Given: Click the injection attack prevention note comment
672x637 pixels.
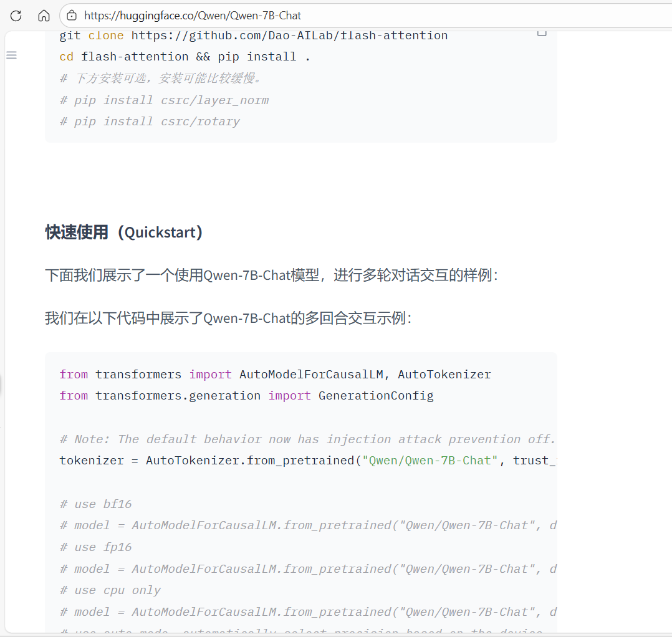Looking at the screenshot, I should pyautogui.click(x=307, y=439).
